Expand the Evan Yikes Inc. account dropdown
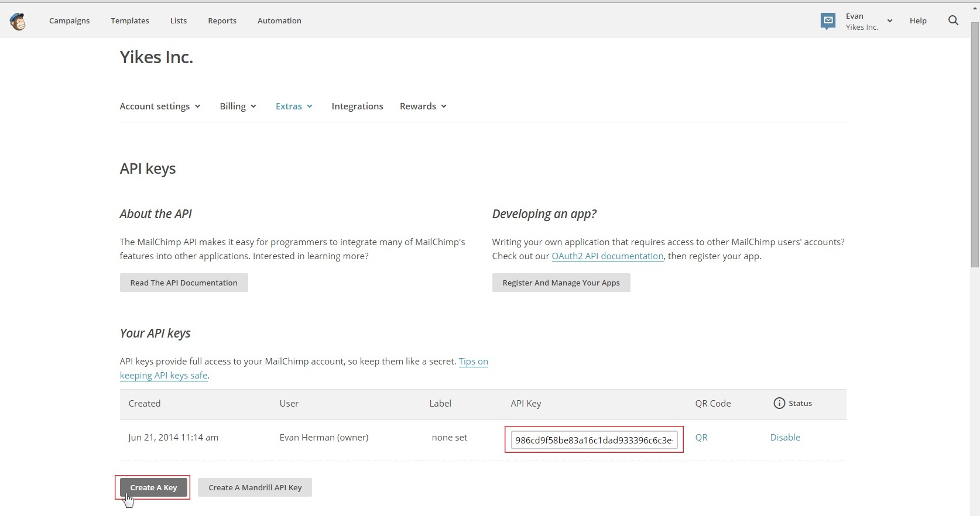The image size is (980, 516). pos(869,21)
